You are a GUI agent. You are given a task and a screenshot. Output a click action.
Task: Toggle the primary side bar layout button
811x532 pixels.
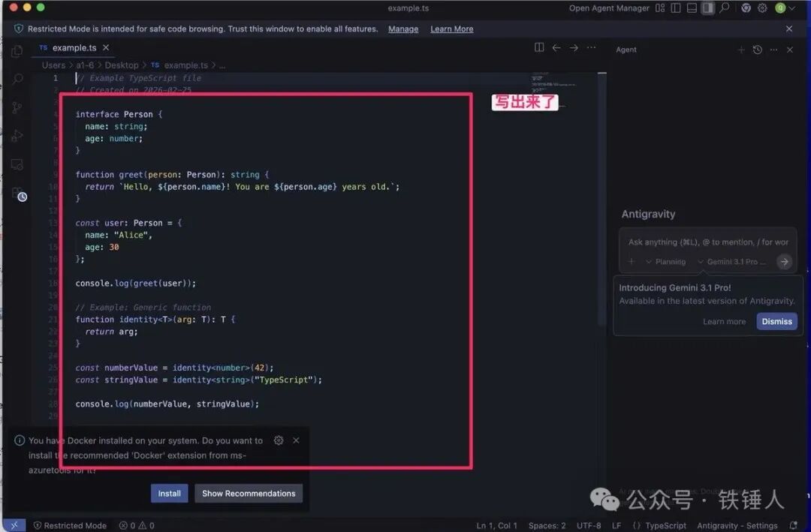[x=676, y=8]
